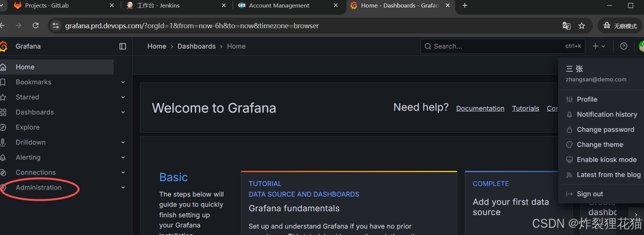The image size is (644, 235).
Task: Click Home breadcrumb link
Action: [157, 46]
